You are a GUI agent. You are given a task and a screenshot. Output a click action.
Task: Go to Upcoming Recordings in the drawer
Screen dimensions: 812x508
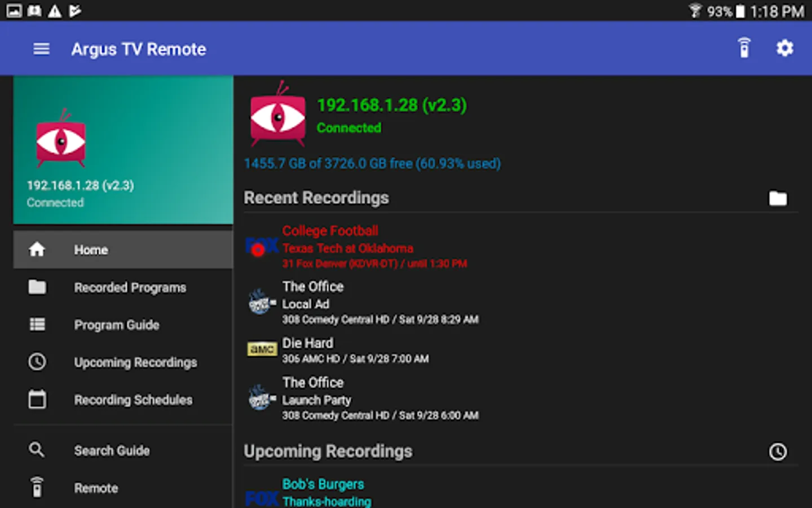[123, 362]
